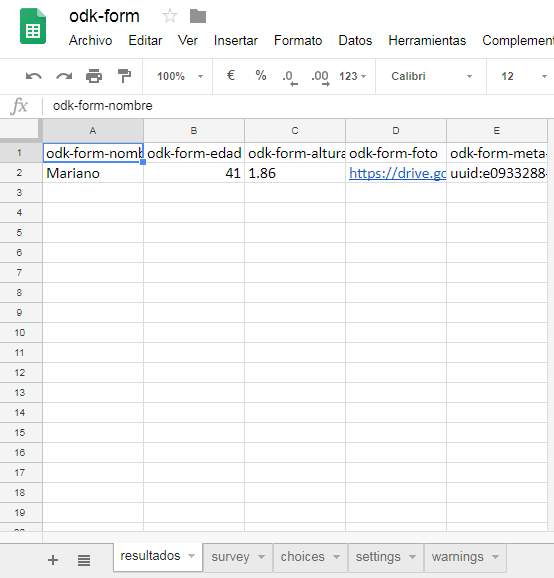
Task: Format the cell as euro currency
Action: 231,76
